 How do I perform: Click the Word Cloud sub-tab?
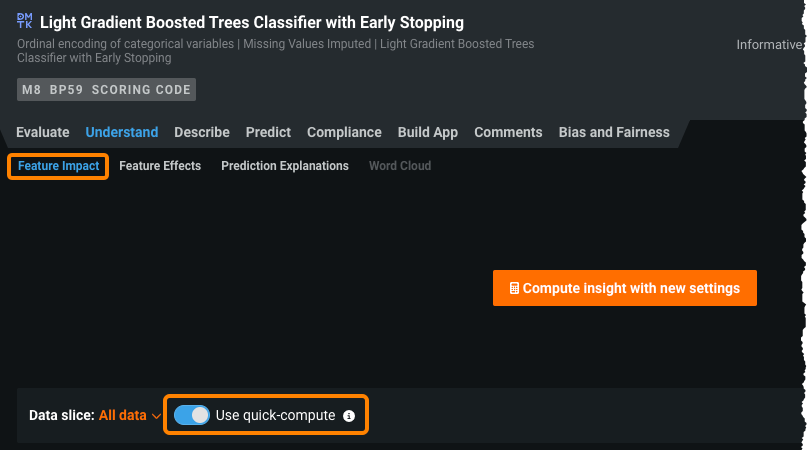(400, 166)
